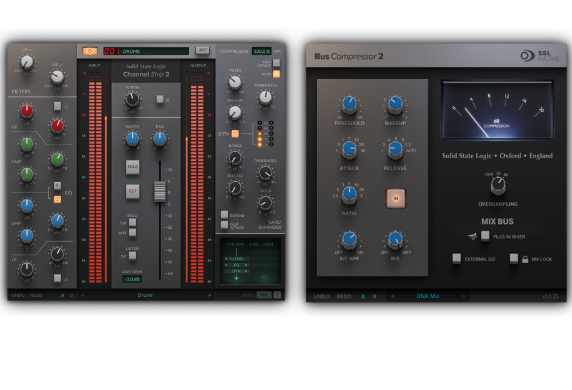Click the LP filter knob at top of Channel Strip
The height and width of the screenshot is (390, 572).
point(27,62)
